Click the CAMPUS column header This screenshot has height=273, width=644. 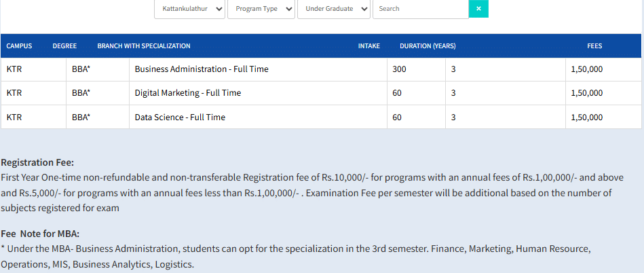19,46
